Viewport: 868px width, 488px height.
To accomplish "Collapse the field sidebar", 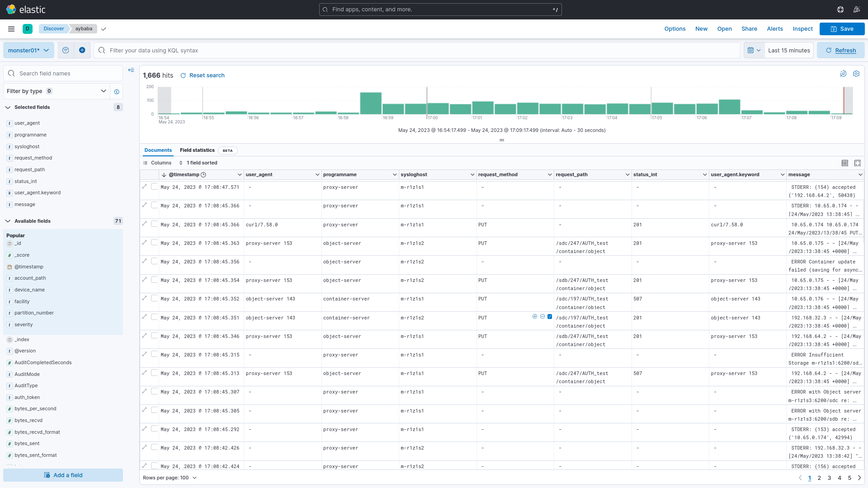I will (x=131, y=70).
